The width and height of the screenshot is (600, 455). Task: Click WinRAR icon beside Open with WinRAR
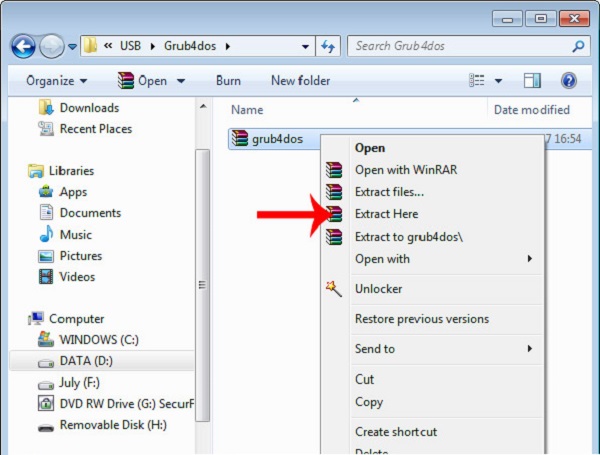pos(334,170)
